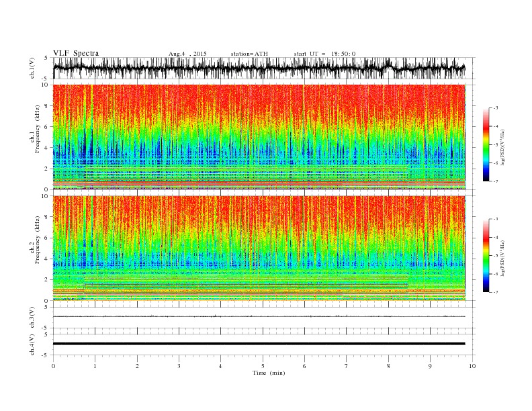Click the ch.3 flat voltage trace
Screen dimensions: 532x411
tap(259, 316)
